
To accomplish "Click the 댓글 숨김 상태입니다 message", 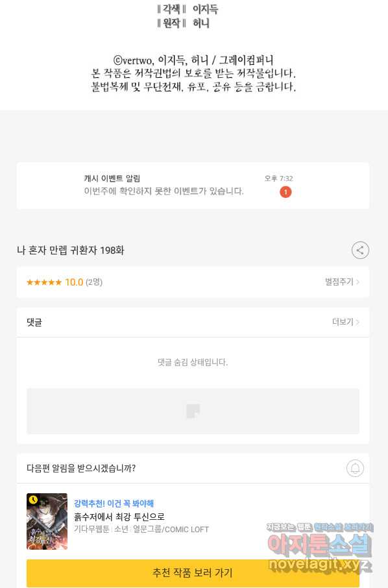I will [x=193, y=362].
